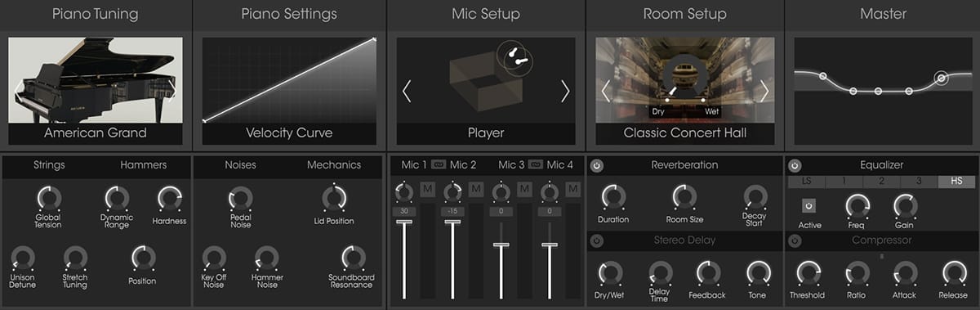Toggle the Reverberation power button
The height and width of the screenshot is (310, 980).
596,165
